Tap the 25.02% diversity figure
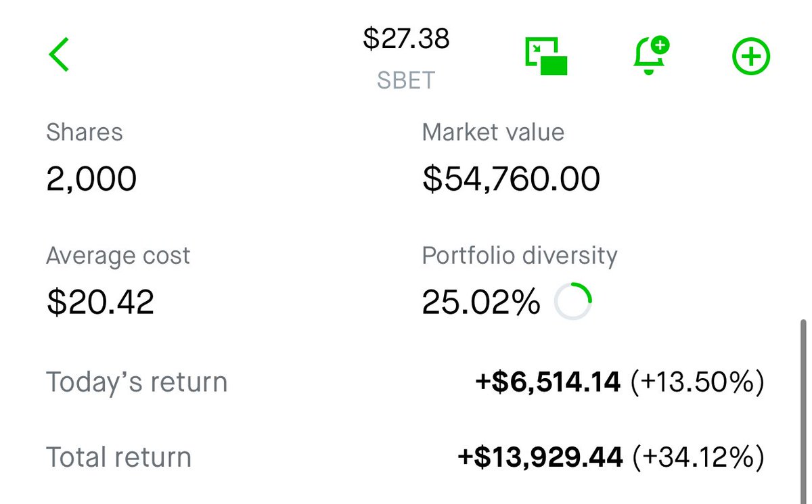The width and height of the screenshot is (812, 504). click(x=481, y=302)
